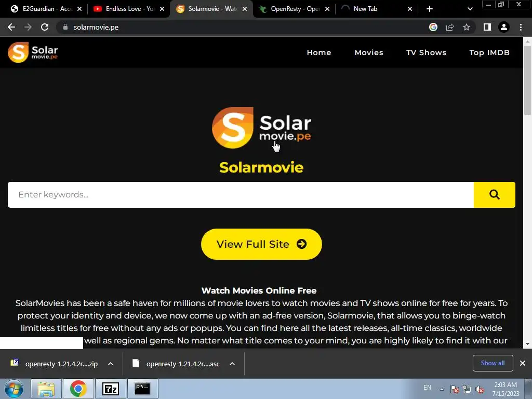The image size is (532, 399).
Task: Click Show all downloads
Action: [493, 363]
